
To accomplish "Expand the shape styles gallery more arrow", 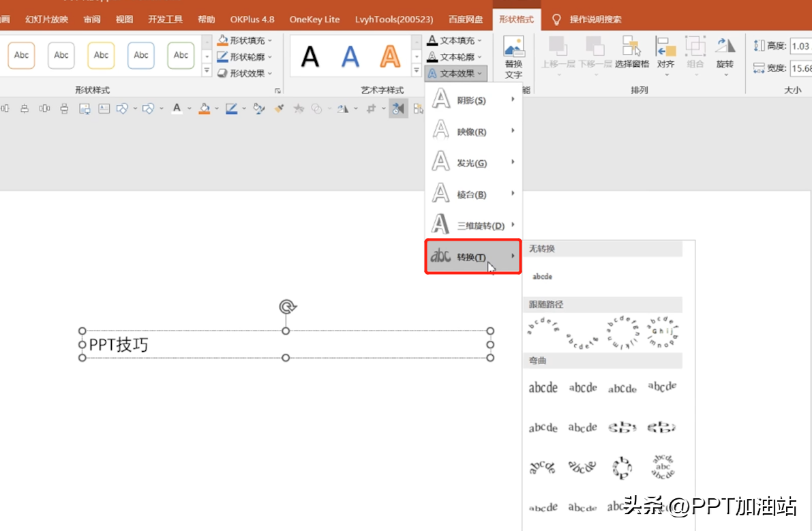I will pos(207,70).
